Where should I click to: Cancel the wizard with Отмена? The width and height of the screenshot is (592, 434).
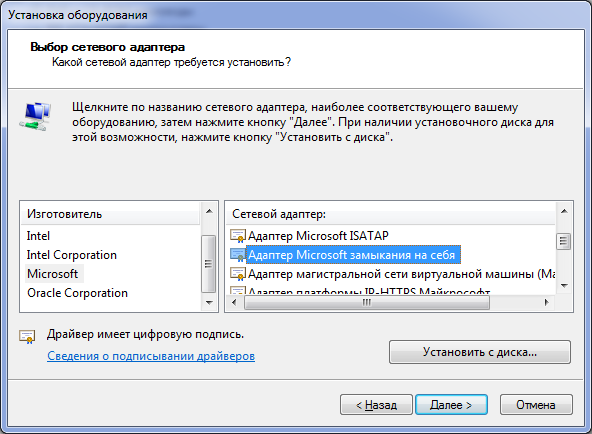(x=536, y=405)
